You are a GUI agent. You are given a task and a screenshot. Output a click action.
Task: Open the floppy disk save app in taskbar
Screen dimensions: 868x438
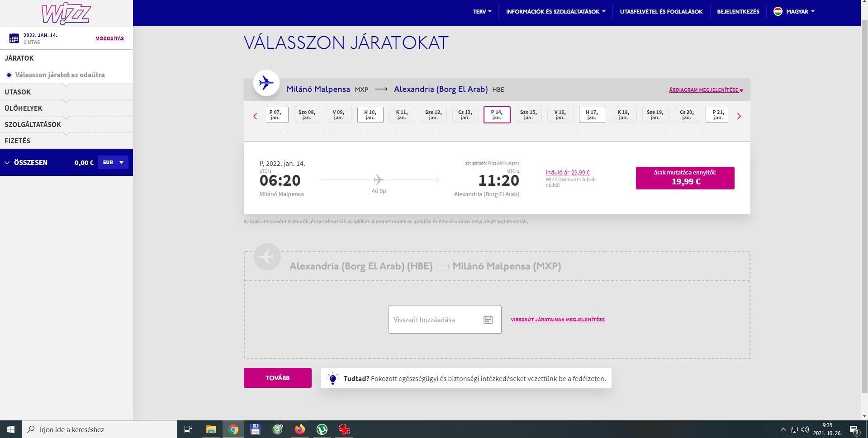pos(256,429)
